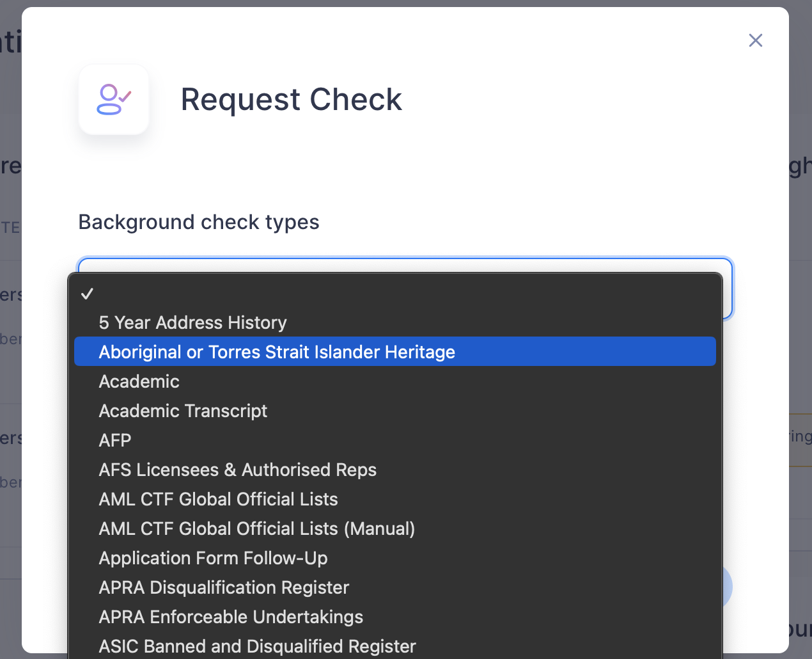This screenshot has width=812, height=659.
Task: Close the Request Check dialog
Action: 755,40
